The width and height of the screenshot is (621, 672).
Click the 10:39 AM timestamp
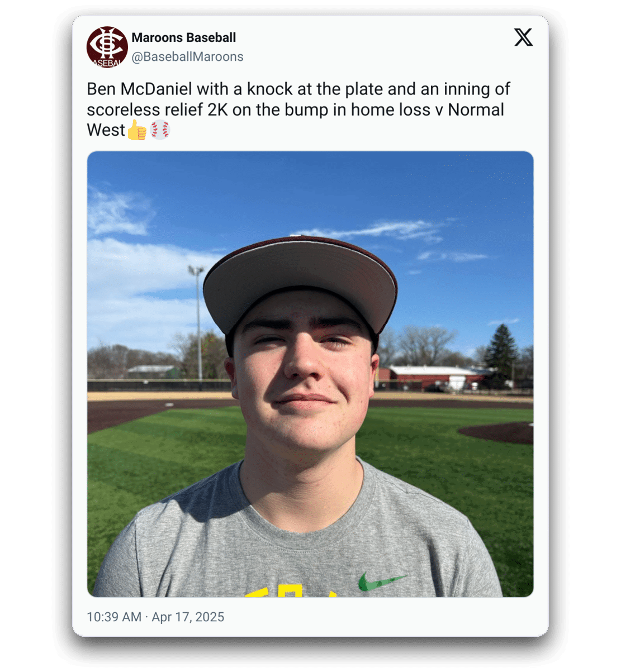coord(114,617)
